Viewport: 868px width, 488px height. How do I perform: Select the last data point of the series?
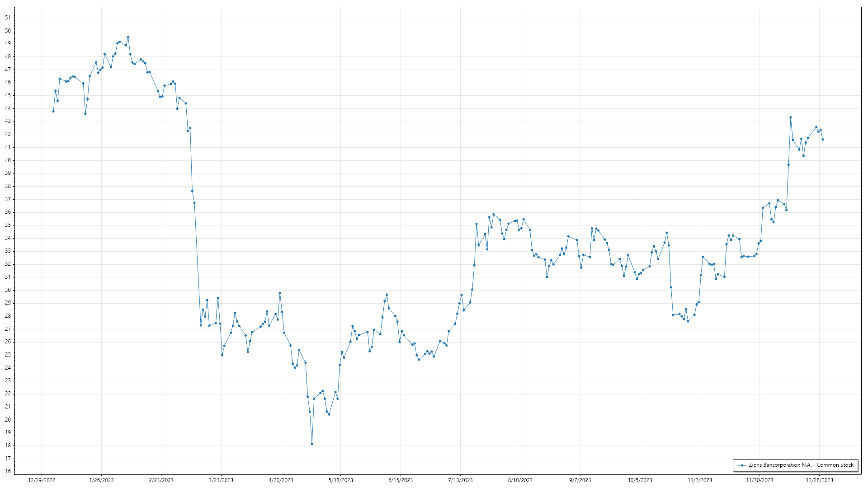click(x=822, y=140)
